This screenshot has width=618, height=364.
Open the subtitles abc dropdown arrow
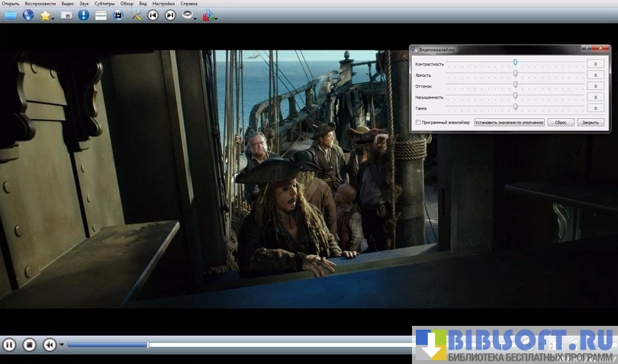(x=216, y=18)
